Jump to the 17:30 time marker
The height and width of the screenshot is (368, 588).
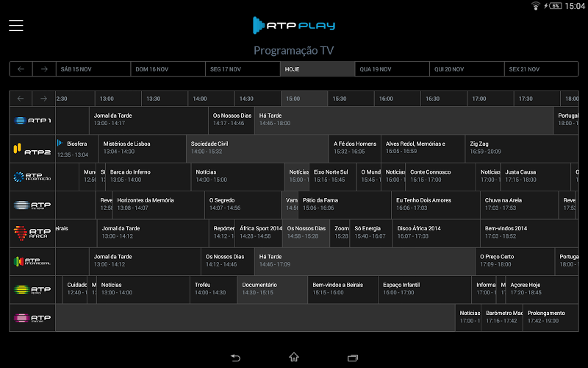[x=537, y=99]
